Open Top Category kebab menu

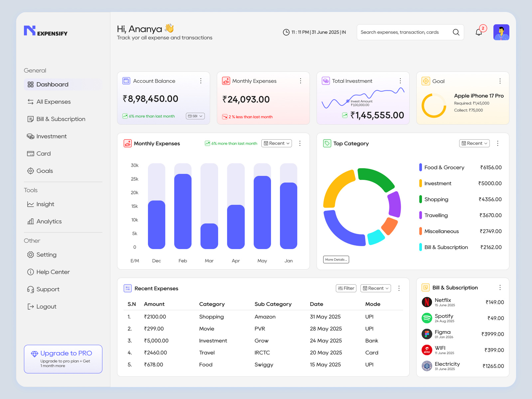point(498,143)
